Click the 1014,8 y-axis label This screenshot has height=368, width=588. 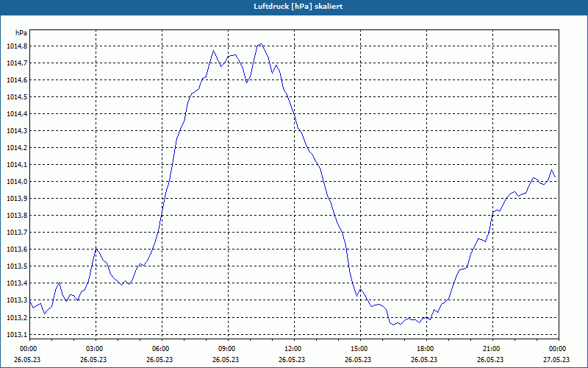point(17,46)
